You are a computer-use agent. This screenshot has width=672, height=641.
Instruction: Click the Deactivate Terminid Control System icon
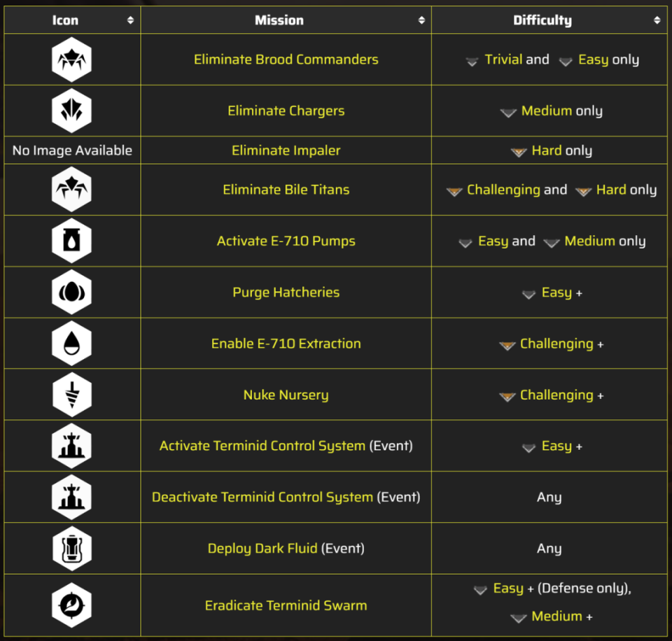pos(71,498)
